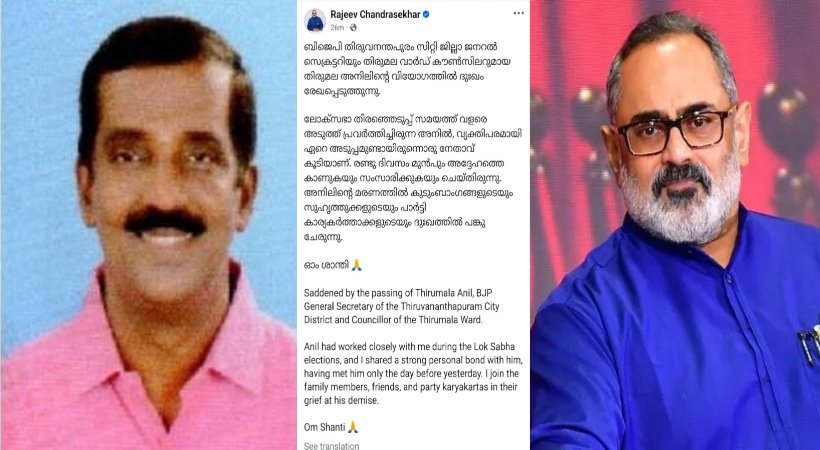Click the See translation link

[332, 446]
